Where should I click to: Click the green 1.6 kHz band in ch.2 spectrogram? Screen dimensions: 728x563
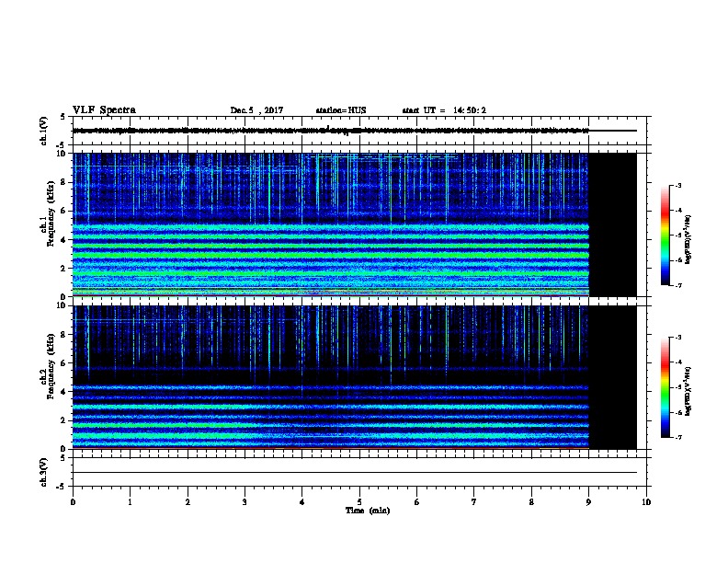tap(331, 425)
